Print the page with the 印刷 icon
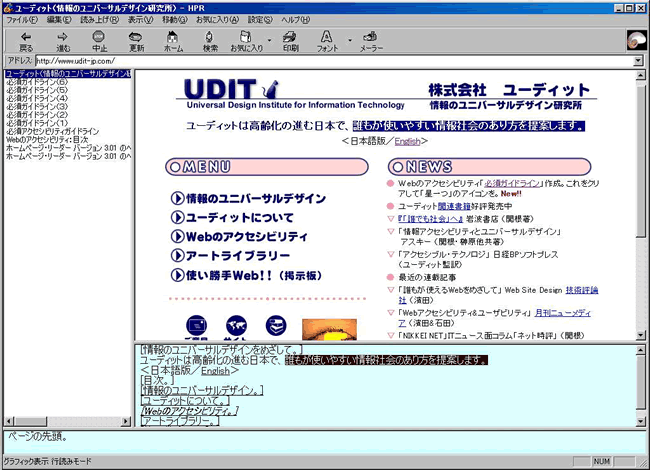The width and height of the screenshot is (650, 470). pyautogui.click(x=290, y=42)
